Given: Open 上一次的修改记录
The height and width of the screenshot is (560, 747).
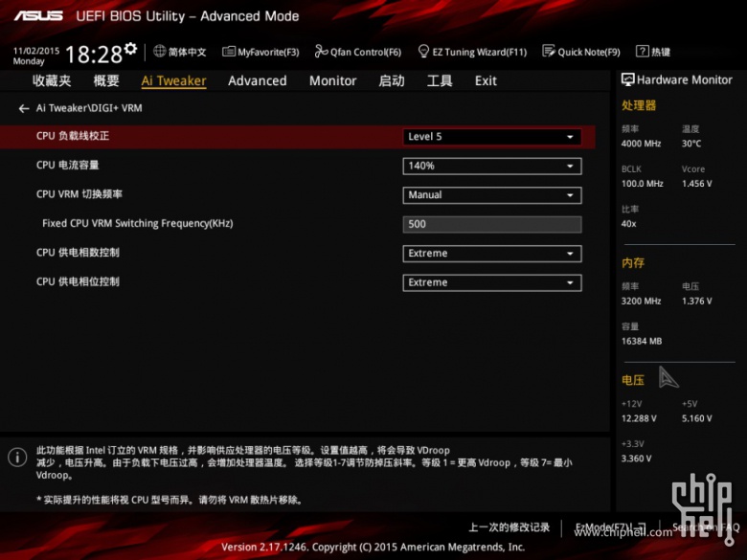Looking at the screenshot, I should 509,527.
